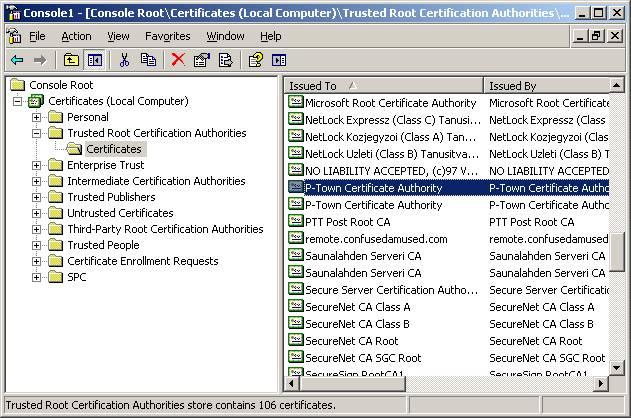
Task: Sort by Issued To column header
Action: coord(384,86)
